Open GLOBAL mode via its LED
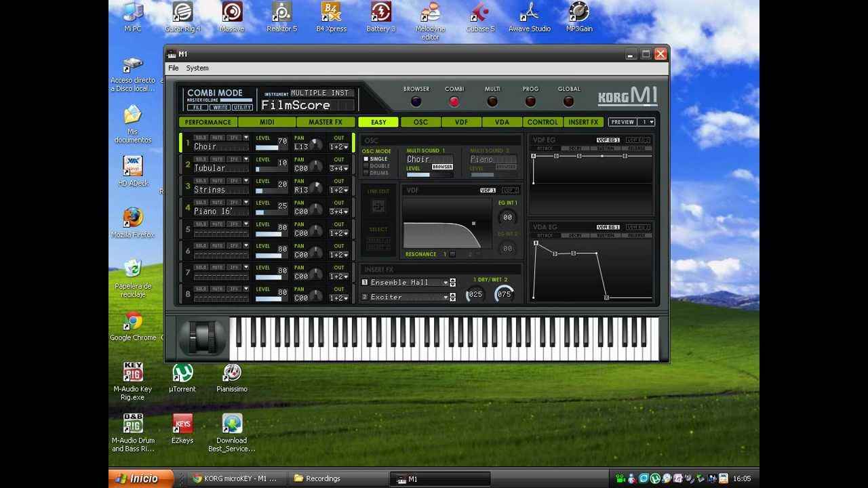Viewport: 868px width, 488px height. (x=568, y=102)
